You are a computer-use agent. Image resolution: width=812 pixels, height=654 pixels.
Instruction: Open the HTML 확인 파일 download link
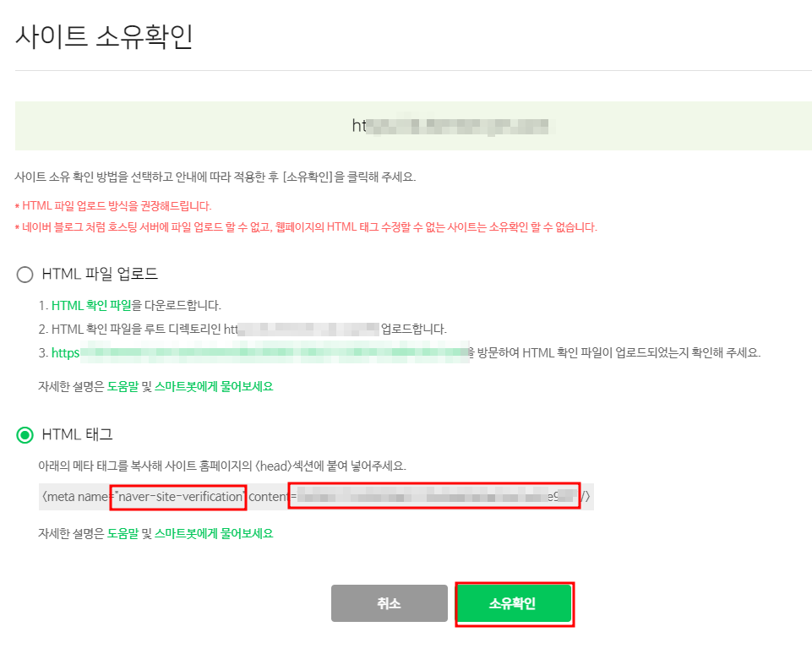click(91, 306)
